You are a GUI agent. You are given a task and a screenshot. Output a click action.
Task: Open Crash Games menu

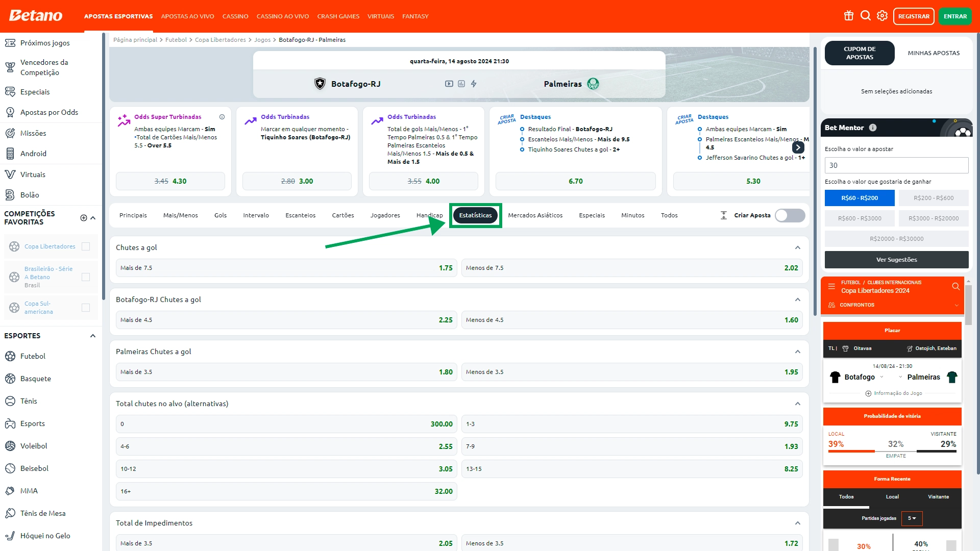(338, 16)
